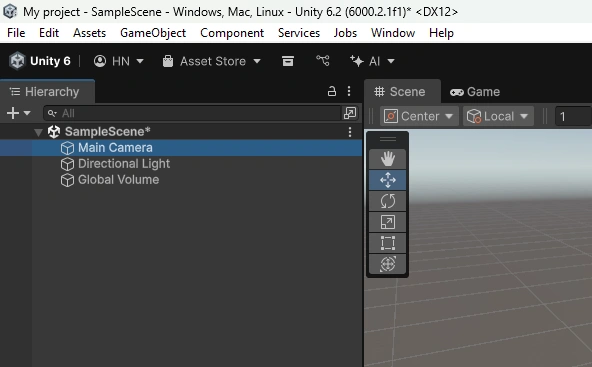Select the SampleScene* root row
The image size is (592, 367).
(181, 132)
